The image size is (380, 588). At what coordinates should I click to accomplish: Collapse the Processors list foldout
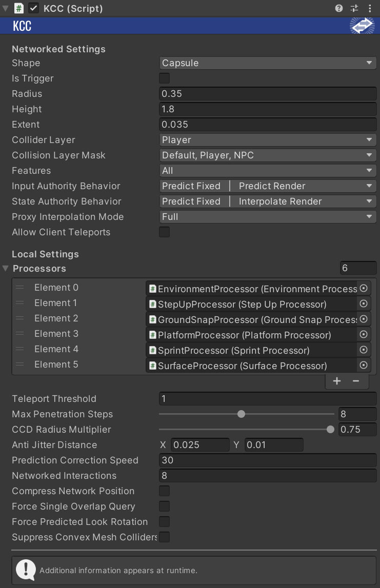(6, 269)
